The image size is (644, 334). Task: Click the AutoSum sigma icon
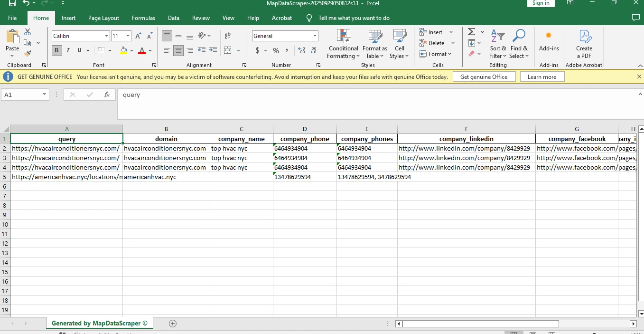click(471, 32)
